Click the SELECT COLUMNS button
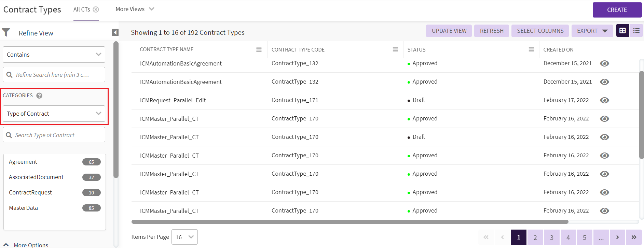This screenshot has height=248, width=644. 540,31
